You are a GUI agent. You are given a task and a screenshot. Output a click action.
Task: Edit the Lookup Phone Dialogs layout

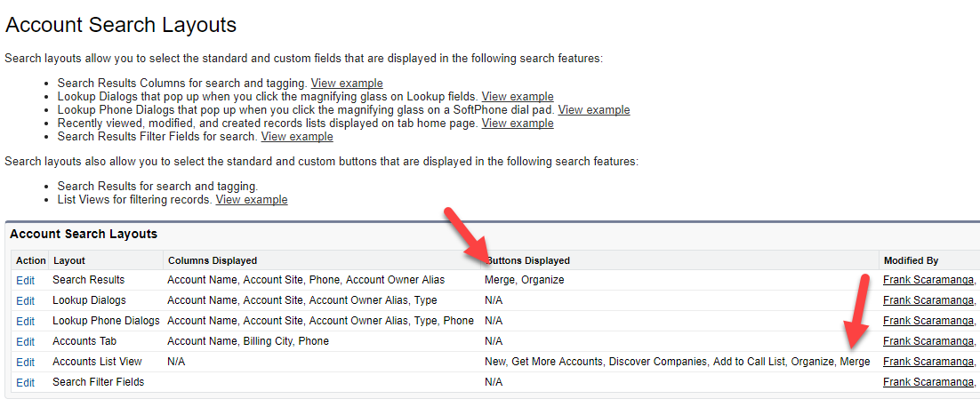coord(25,322)
